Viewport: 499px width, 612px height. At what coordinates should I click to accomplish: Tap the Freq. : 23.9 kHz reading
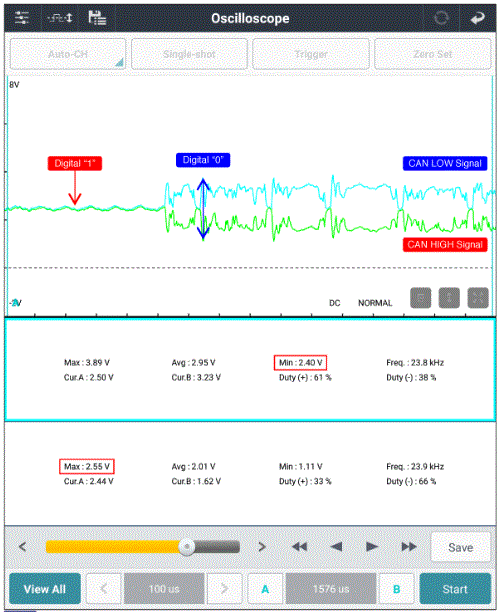pyautogui.click(x=415, y=466)
